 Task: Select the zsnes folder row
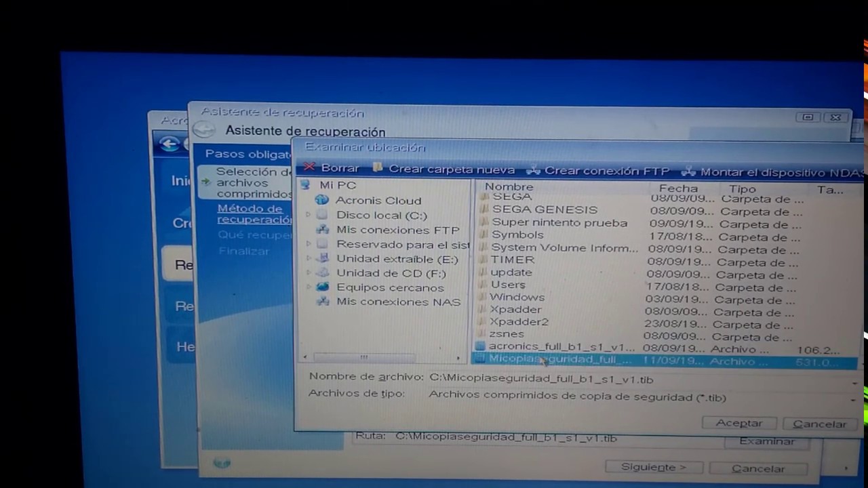tap(506, 334)
